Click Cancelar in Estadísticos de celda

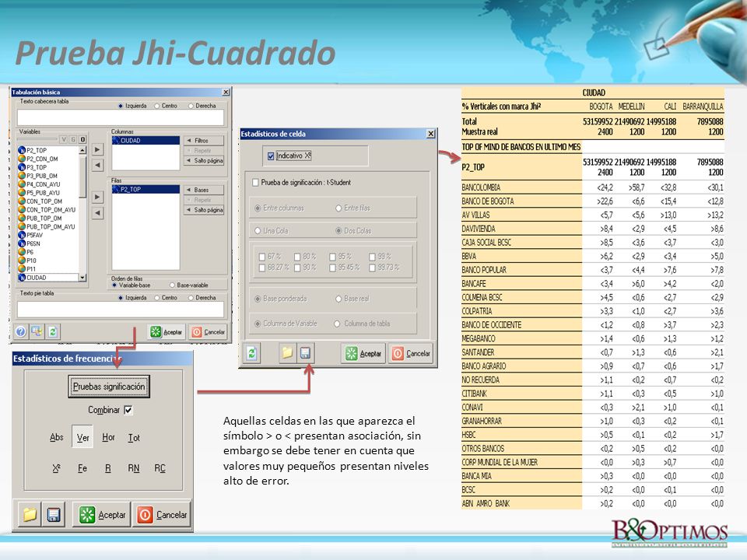tap(411, 353)
